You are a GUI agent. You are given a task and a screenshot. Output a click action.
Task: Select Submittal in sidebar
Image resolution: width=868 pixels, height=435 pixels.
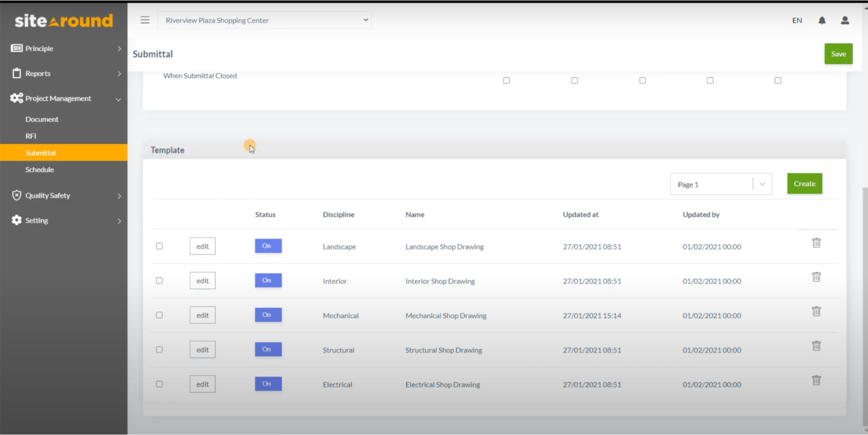[x=64, y=153]
